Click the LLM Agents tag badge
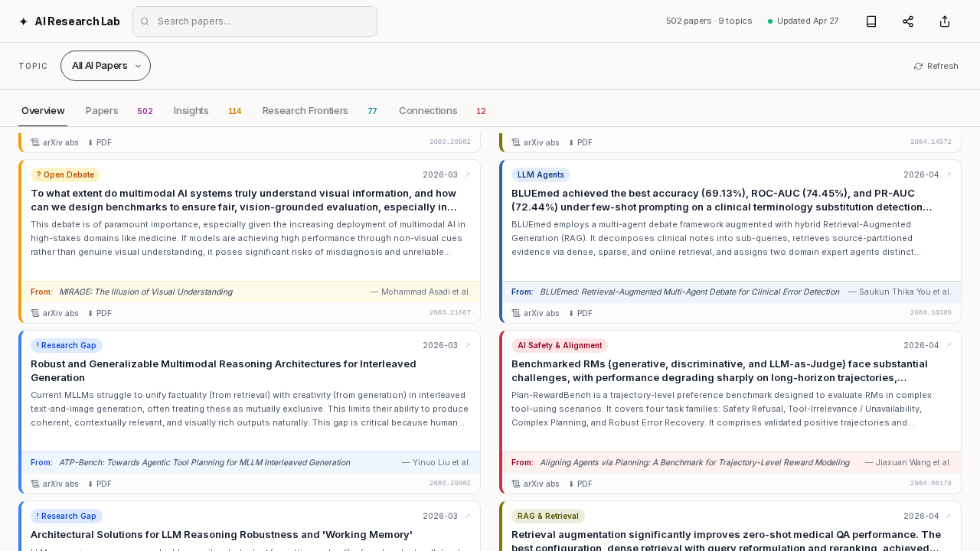 pyautogui.click(x=541, y=174)
